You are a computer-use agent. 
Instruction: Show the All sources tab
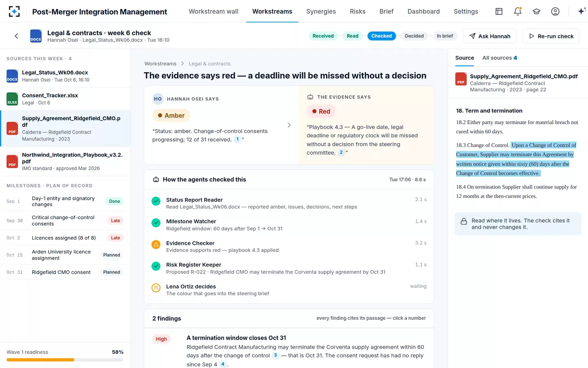(500, 58)
